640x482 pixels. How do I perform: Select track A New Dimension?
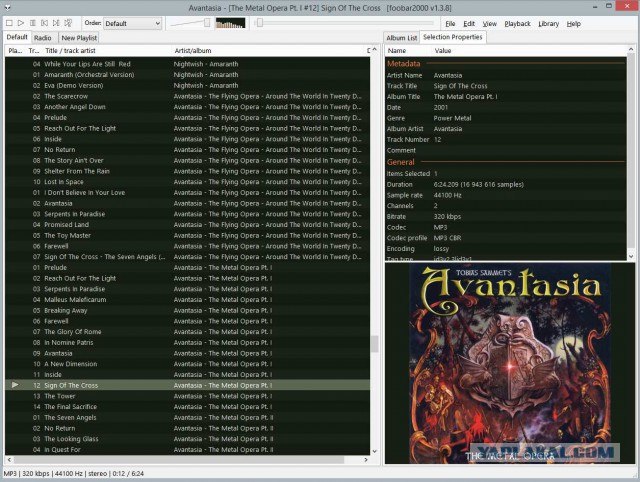(x=187, y=364)
